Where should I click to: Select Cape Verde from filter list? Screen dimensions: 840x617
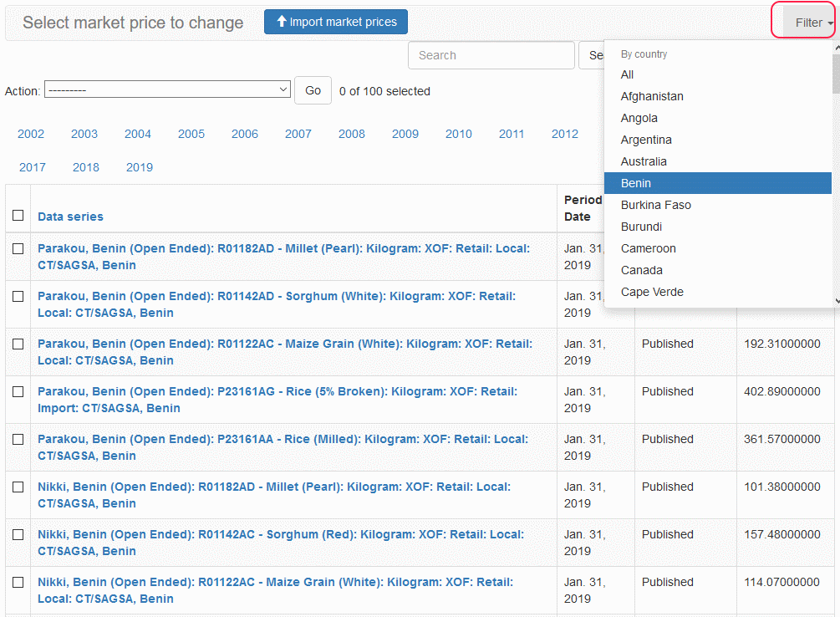tap(652, 292)
